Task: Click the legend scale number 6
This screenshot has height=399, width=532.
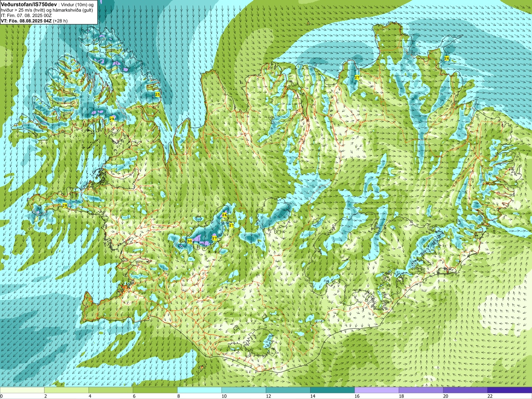Action: point(134,396)
